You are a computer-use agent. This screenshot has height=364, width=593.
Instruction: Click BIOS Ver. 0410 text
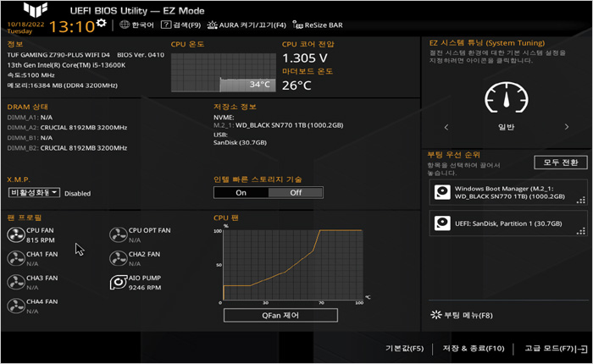click(x=141, y=55)
